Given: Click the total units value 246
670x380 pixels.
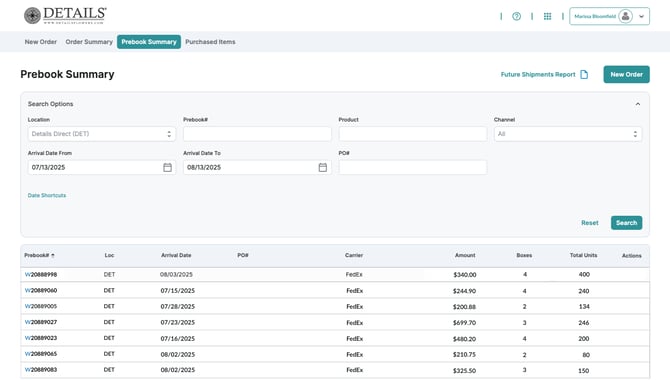Looking at the screenshot, I should [x=584, y=323].
